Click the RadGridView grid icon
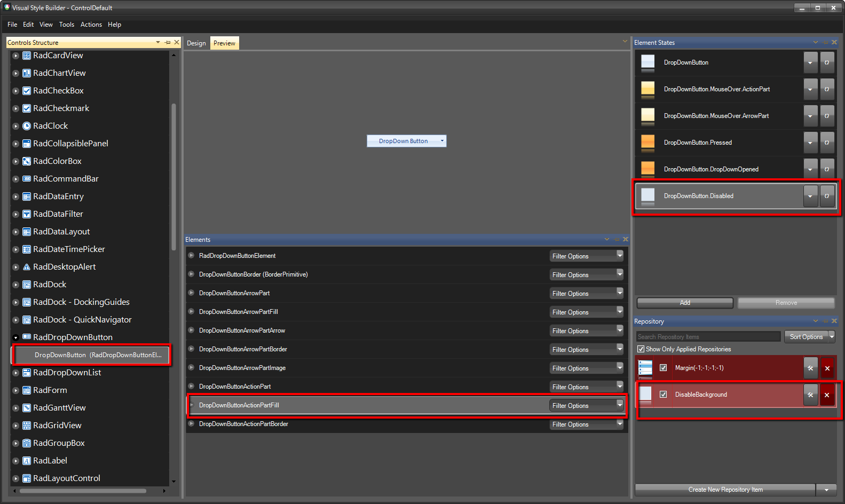Viewport: 845px width, 504px height. click(x=27, y=426)
